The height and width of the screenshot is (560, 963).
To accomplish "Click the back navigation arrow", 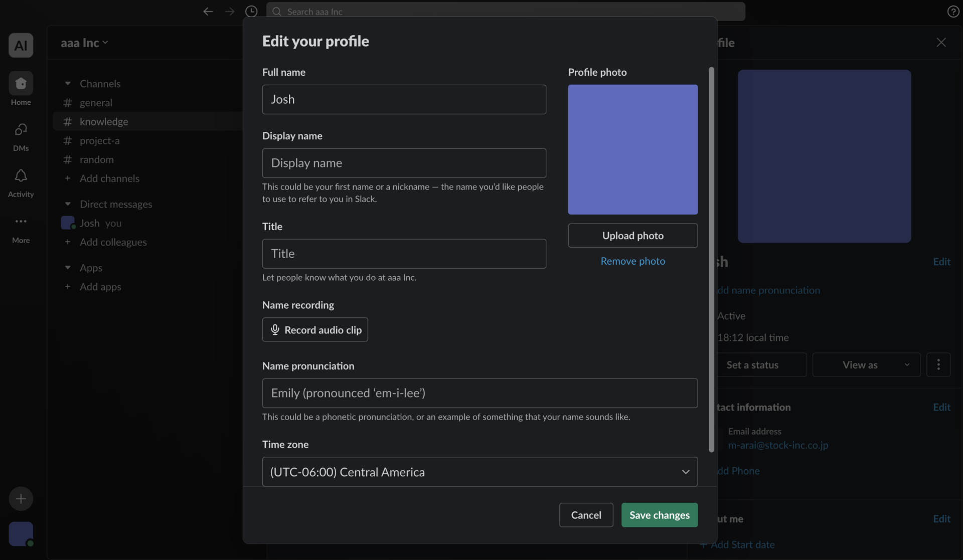I will coord(208,11).
